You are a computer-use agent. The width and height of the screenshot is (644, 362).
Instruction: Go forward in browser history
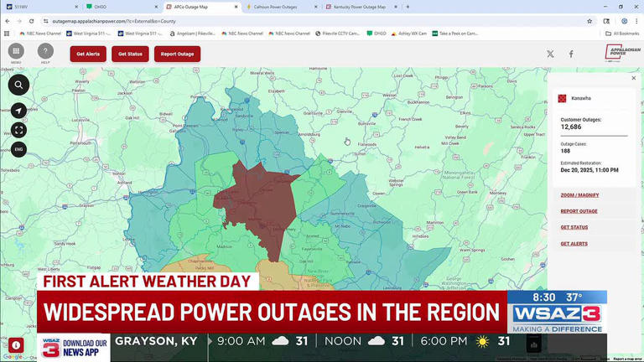(19, 21)
